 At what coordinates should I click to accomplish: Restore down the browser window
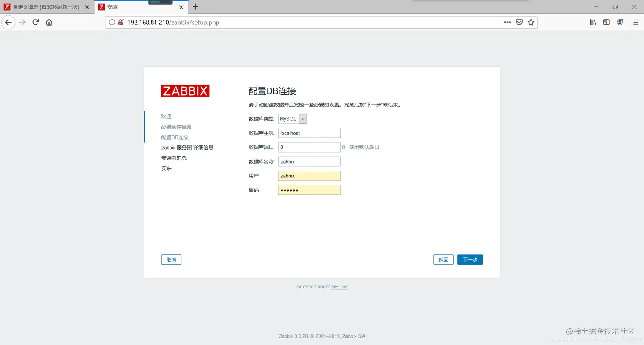[x=615, y=6]
